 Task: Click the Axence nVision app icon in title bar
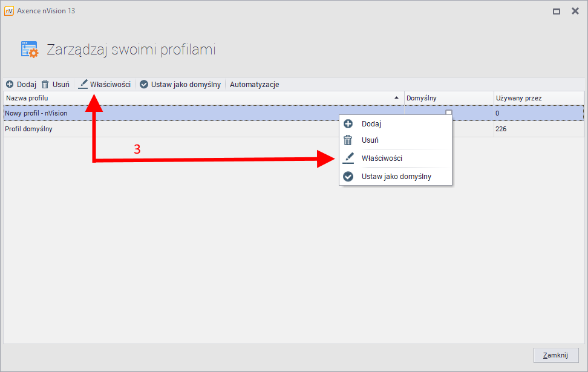coord(9,11)
